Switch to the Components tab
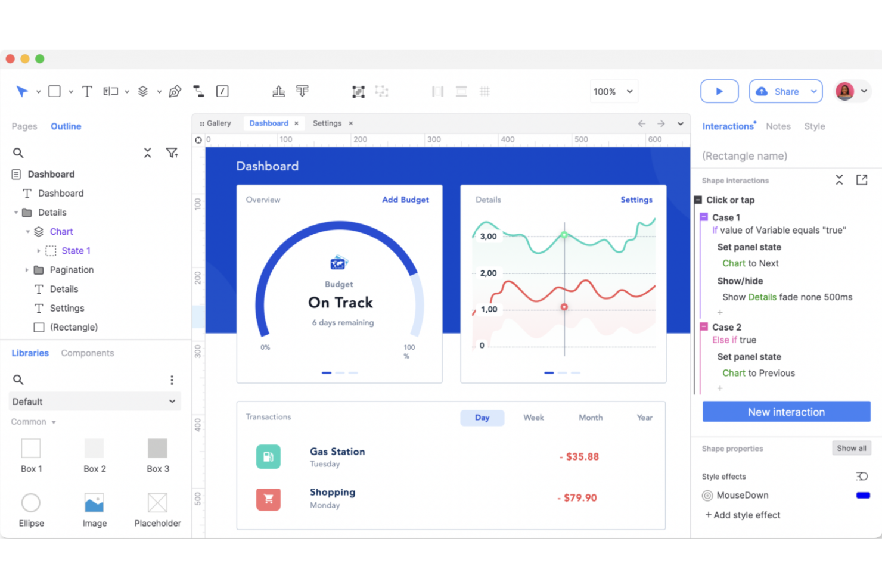This screenshot has width=882, height=588. [x=88, y=353]
